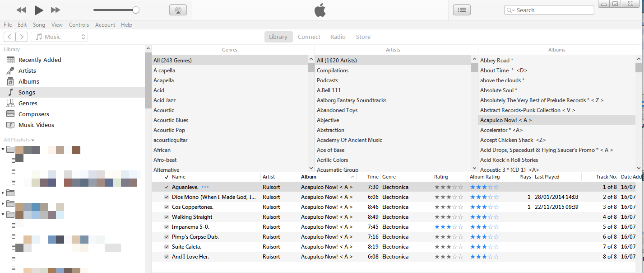Switch to the Library tab
Viewport: 644px width, 273px height.
tap(278, 37)
